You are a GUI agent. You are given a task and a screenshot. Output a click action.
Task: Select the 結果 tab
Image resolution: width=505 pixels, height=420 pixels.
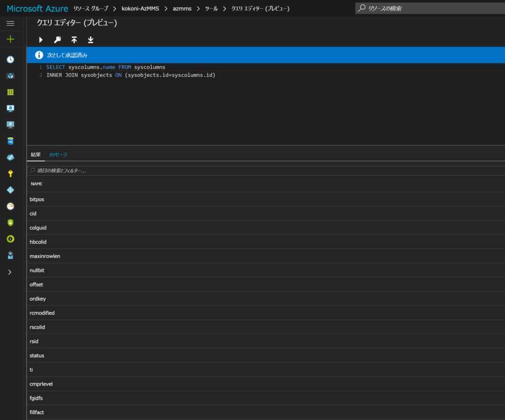[x=36, y=154]
